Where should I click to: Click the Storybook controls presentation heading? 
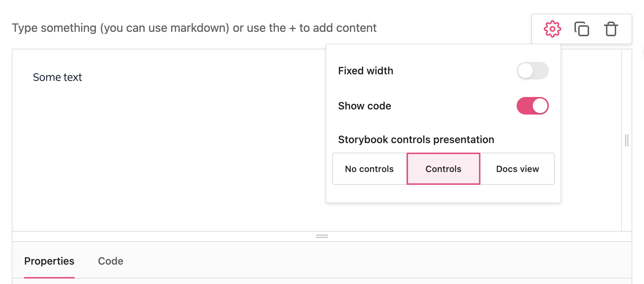(416, 139)
